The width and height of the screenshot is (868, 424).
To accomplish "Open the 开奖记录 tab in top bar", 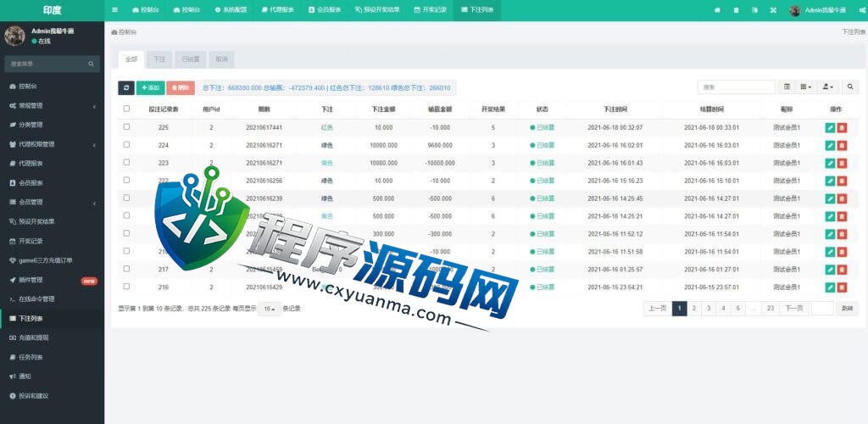I will [x=430, y=10].
